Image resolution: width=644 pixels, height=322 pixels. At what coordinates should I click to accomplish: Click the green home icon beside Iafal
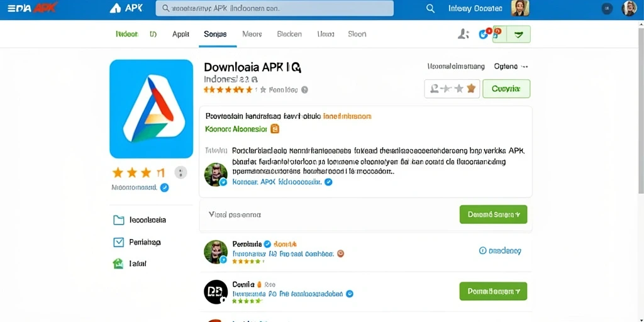(x=118, y=264)
